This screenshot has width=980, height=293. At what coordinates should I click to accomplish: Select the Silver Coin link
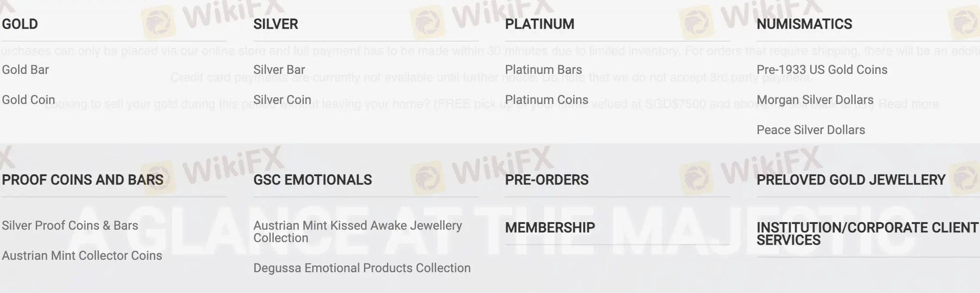[x=282, y=100]
